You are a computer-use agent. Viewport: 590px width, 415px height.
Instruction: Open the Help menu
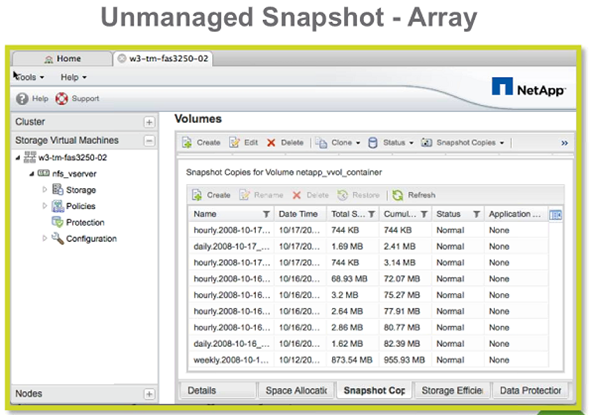pos(73,77)
